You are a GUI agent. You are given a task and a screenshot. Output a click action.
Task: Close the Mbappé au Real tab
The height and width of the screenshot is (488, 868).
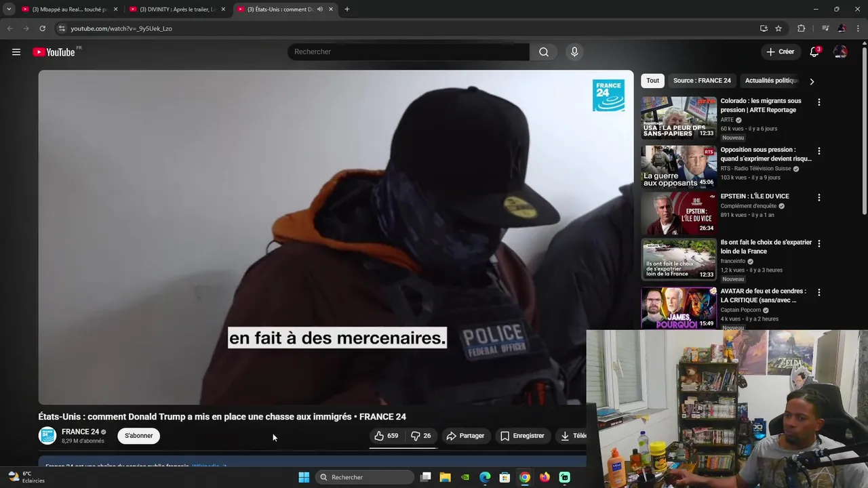[x=115, y=9]
